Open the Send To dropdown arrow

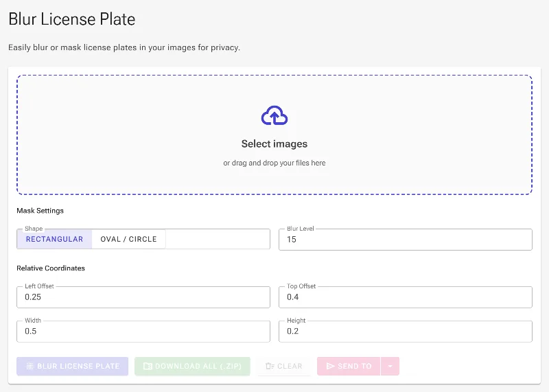[x=390, y=366]
